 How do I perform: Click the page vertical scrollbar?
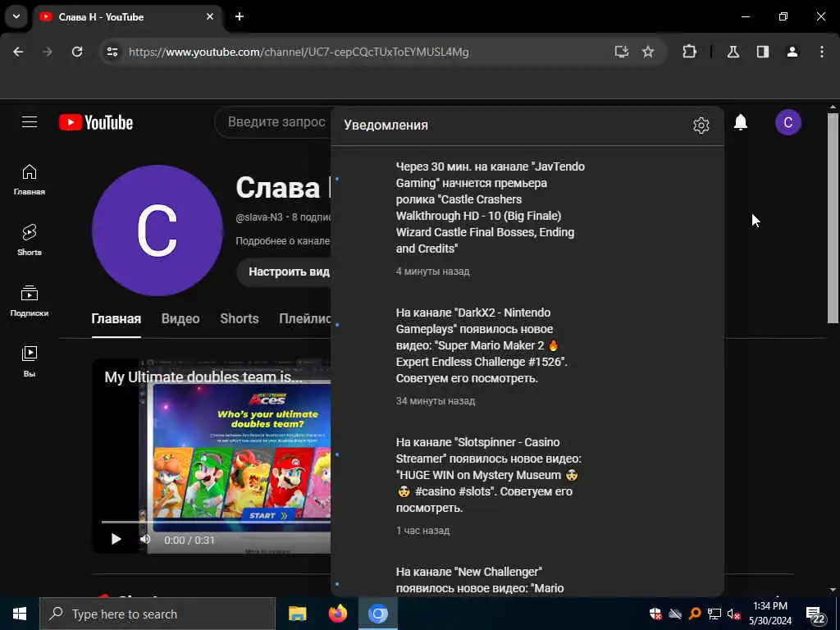pos(833,217)
